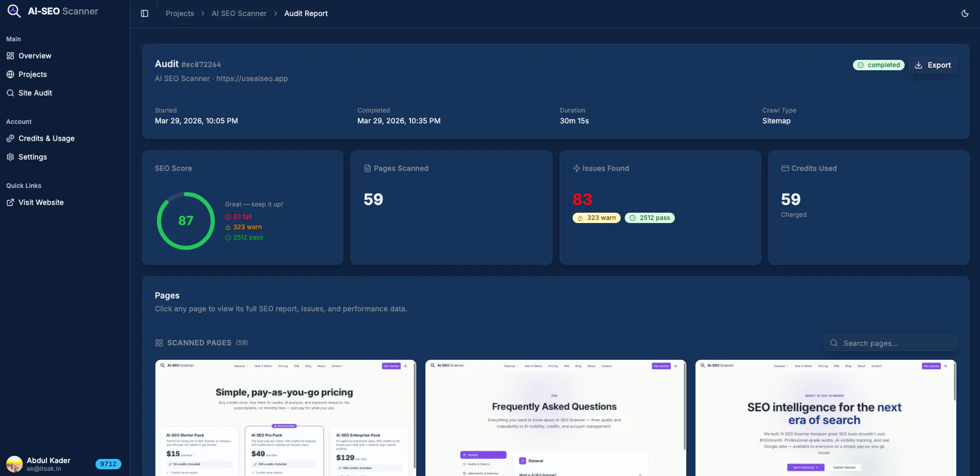Click the Issues Found lightning icon
The image size is (980, 476).
(576, 168)
